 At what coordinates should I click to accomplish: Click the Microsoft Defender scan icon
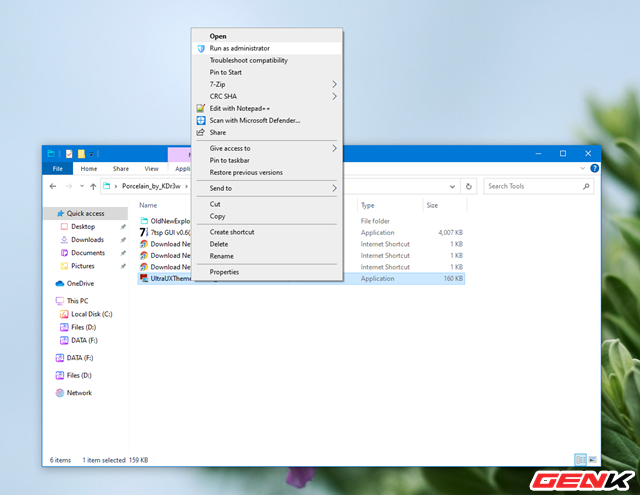click(201, 120)
